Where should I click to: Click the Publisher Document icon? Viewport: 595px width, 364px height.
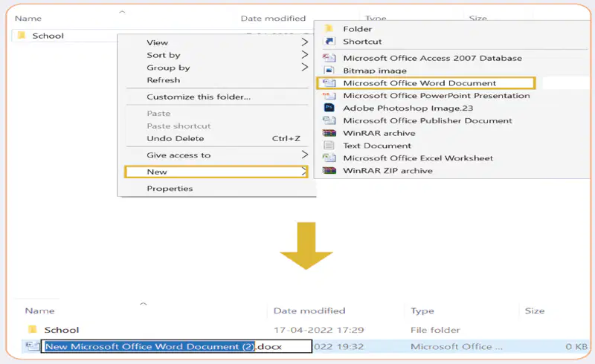[329, 120]
